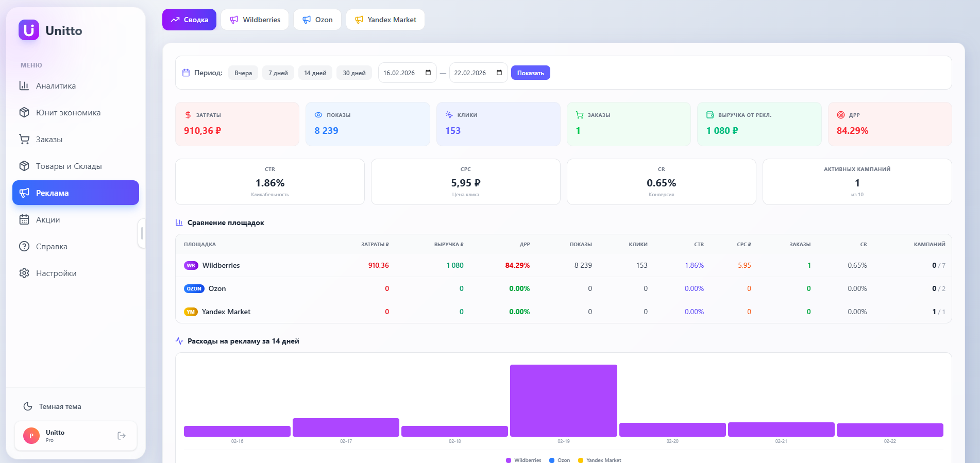Open the start date picker calendar icon
This screenshot has width=980, height=463.
coord(428,73)
